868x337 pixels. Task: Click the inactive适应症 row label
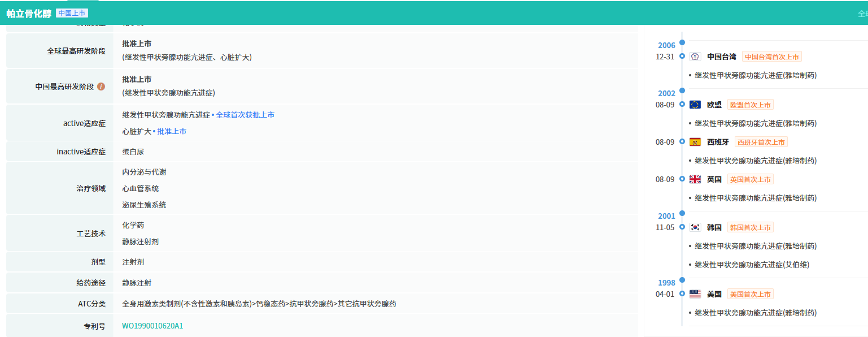tap(81, 152)
